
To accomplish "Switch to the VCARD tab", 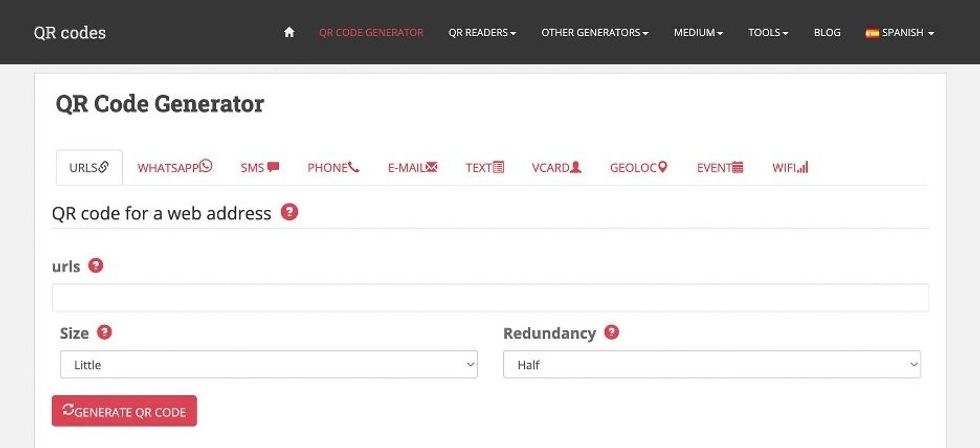I will pos(556,167).
